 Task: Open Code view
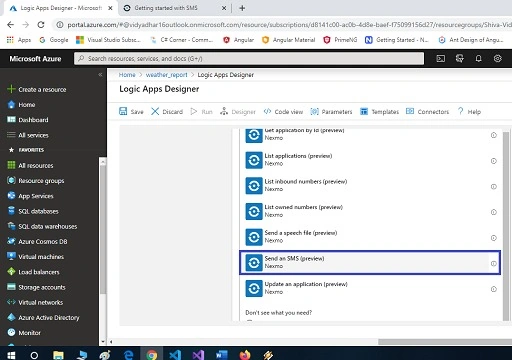283,112
